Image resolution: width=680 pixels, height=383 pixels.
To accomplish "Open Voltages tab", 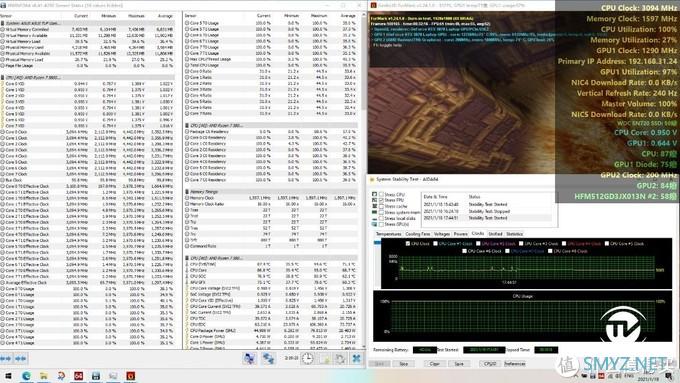I will (x=441, y=234).
